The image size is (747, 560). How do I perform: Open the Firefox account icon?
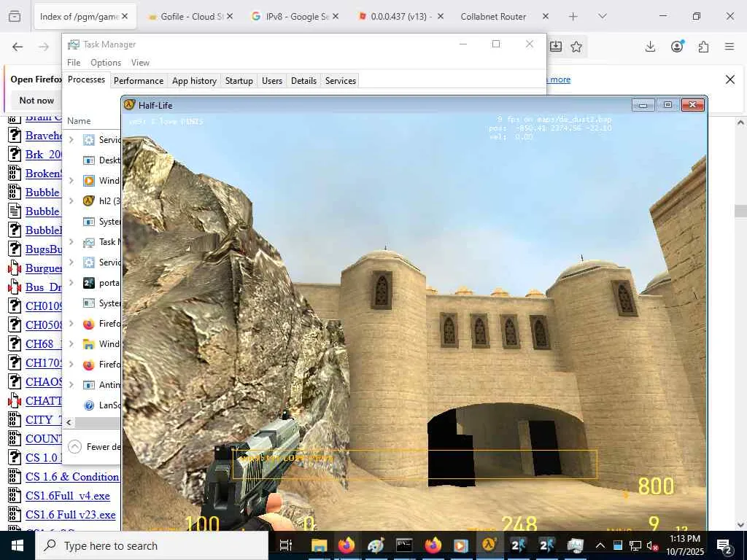[677, 46]
